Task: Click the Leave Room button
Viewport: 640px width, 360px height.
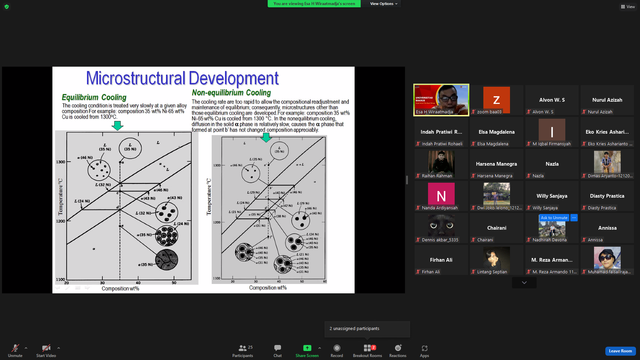Action: [620, 351]
